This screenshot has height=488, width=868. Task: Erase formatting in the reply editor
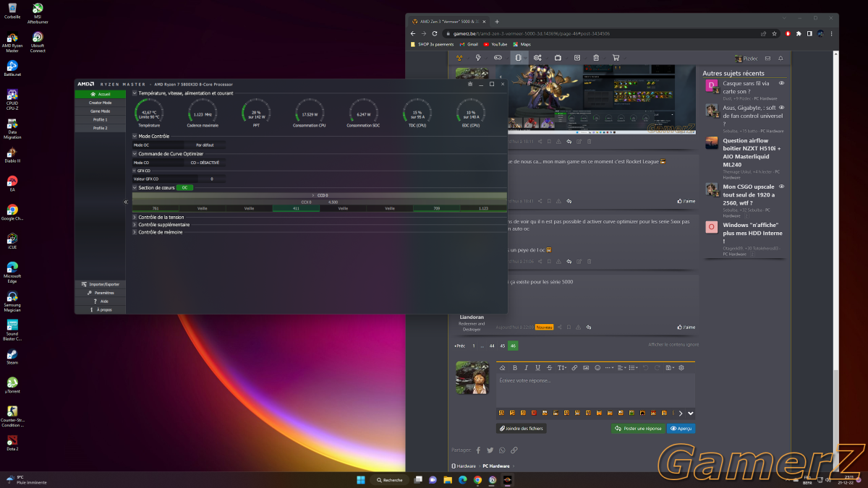pyautogui.click(x=503, y=368)
